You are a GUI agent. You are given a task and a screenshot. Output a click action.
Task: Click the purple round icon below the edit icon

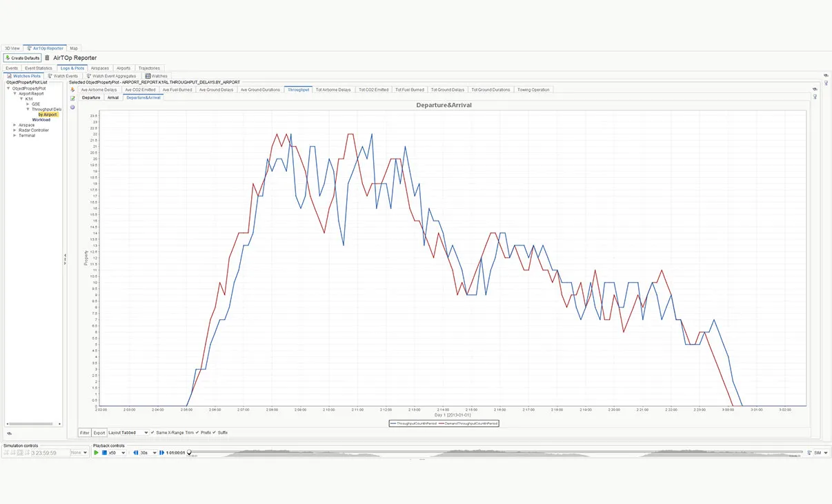click(x=72, y=107)
